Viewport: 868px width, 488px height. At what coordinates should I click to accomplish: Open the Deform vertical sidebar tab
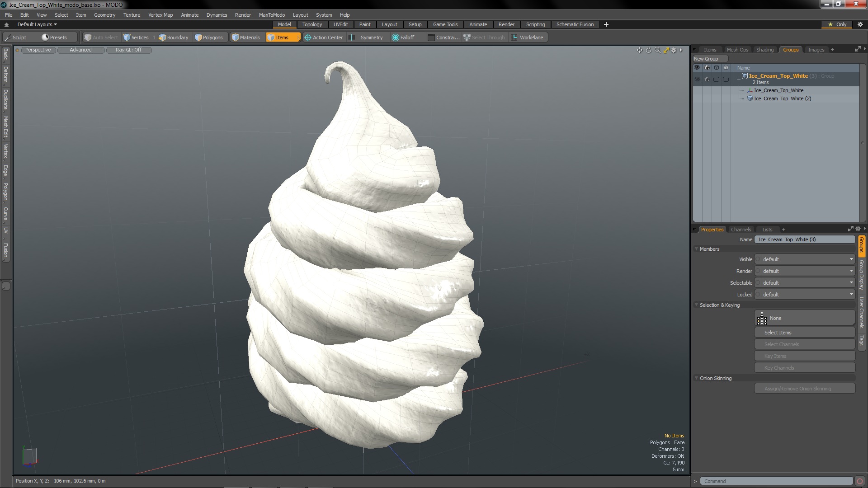pos(5,75)
